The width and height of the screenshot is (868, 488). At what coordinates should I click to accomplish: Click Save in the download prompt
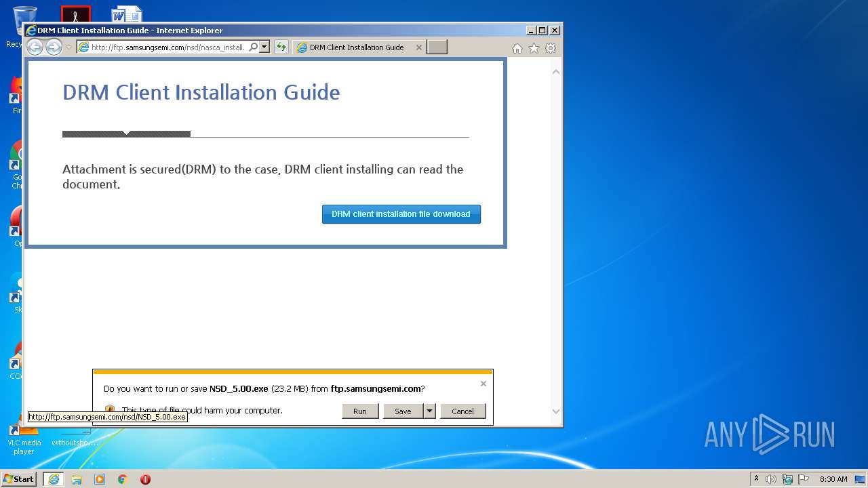point(403,411)
